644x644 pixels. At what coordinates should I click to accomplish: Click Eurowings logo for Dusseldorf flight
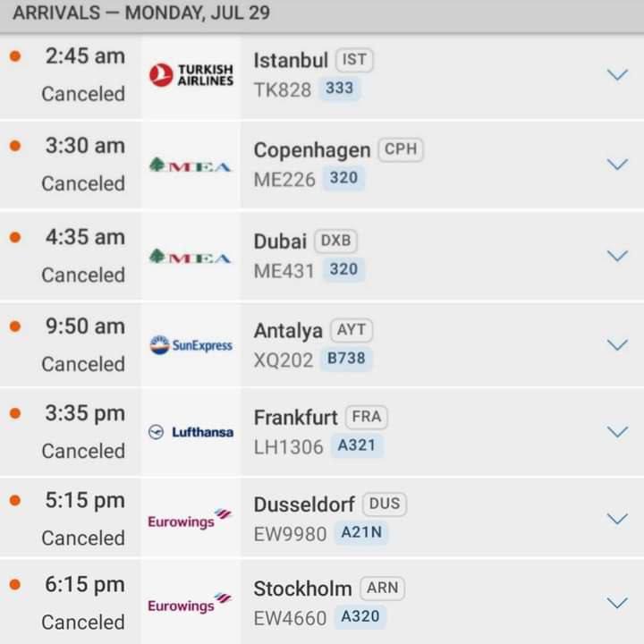[x=190, y=519]
